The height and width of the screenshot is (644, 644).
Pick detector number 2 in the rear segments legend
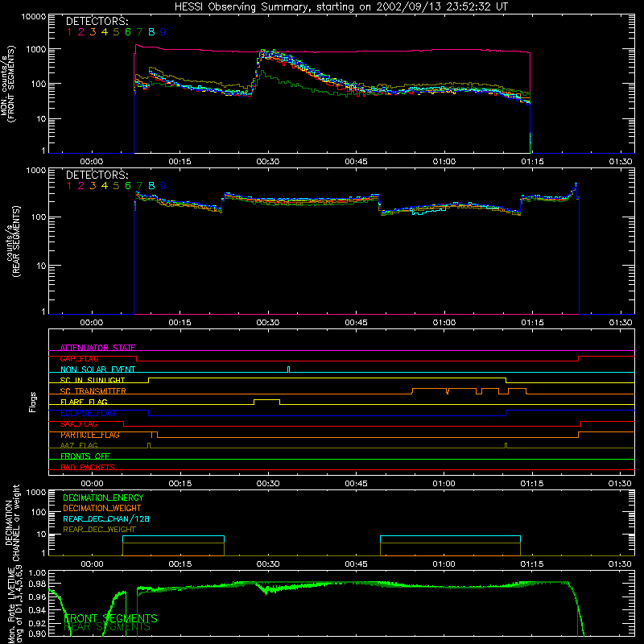(81, 186)
